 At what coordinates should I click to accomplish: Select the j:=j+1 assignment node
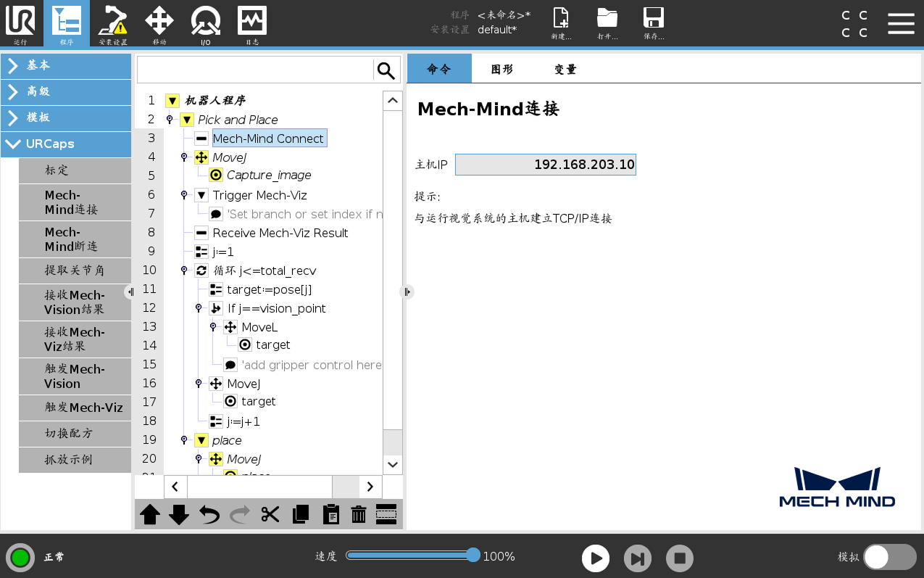(x=244, y=421)
